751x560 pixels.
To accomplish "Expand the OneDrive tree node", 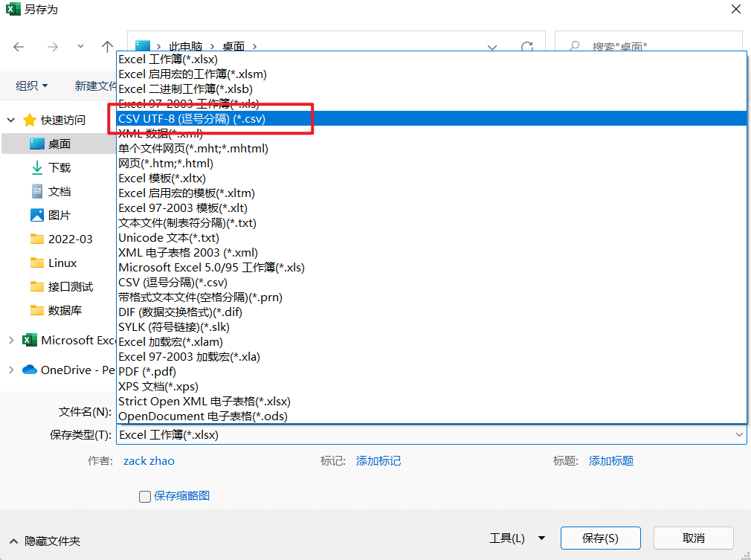I will [x=11, y=370].
